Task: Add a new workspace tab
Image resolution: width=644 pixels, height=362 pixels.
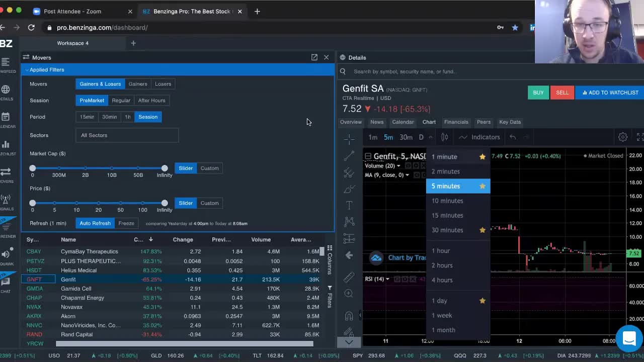Action: [x=133, y=43]
